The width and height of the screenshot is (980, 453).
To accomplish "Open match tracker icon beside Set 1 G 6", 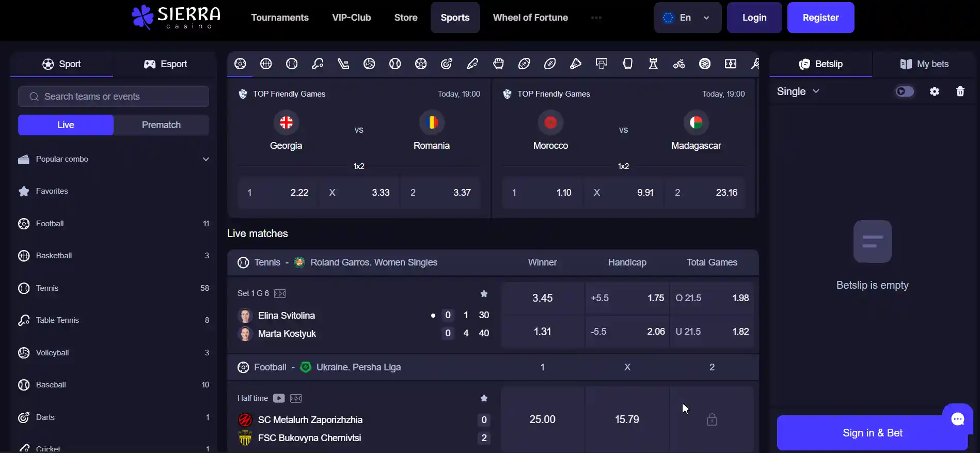I will pos(280,293).
